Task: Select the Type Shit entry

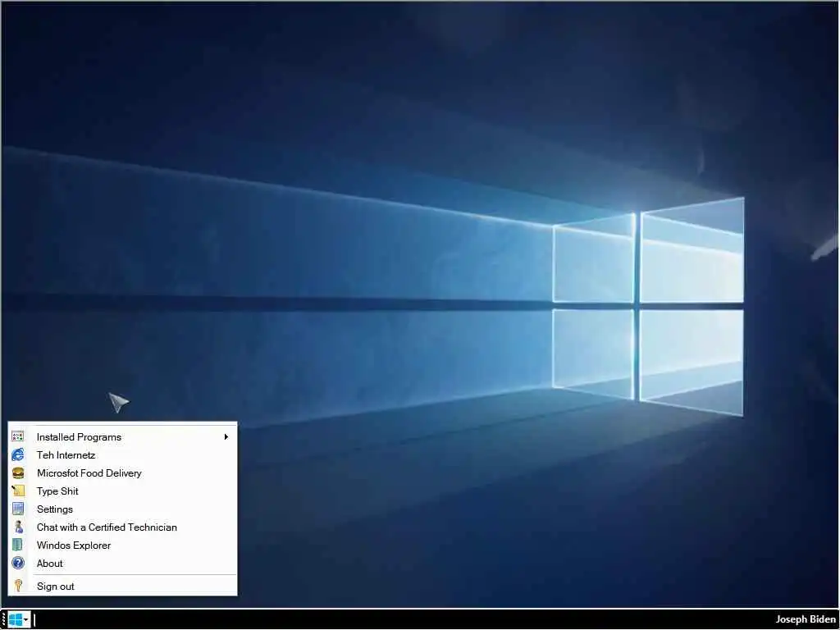Action: [123, 491]
